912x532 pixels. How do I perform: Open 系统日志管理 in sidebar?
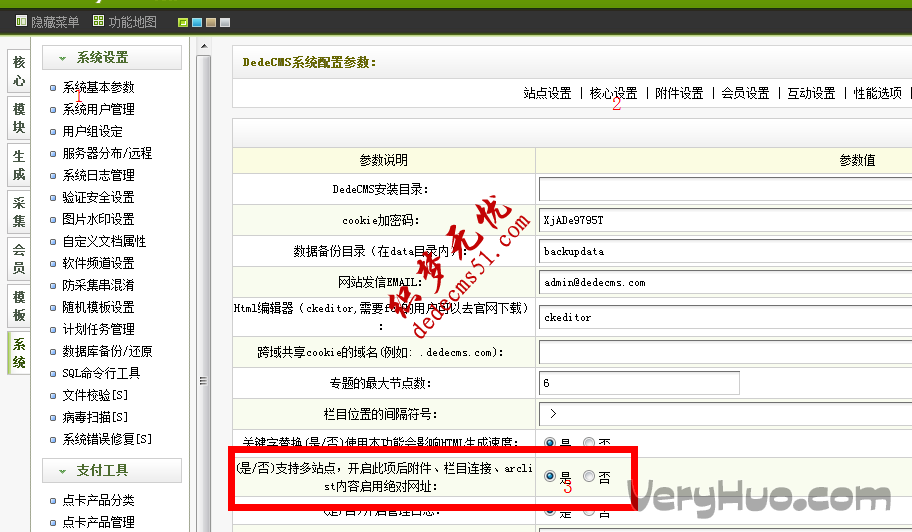coord(98,176)
